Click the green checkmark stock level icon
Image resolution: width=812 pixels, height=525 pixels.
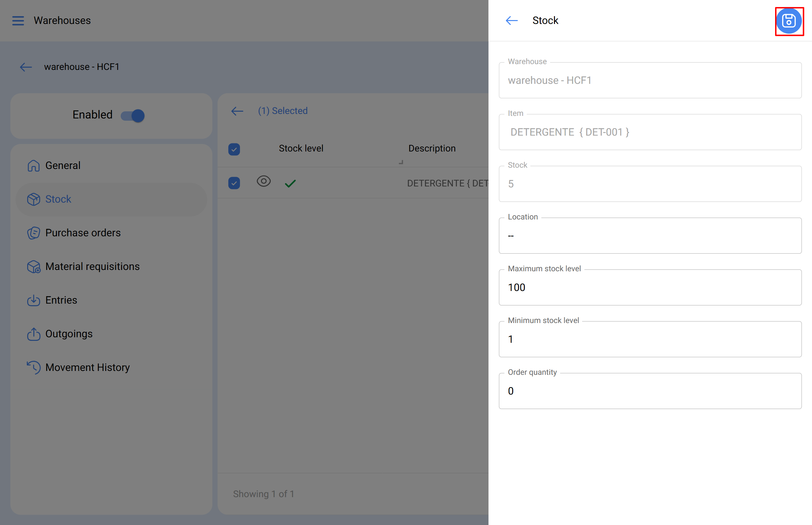(x=290, y=184)
